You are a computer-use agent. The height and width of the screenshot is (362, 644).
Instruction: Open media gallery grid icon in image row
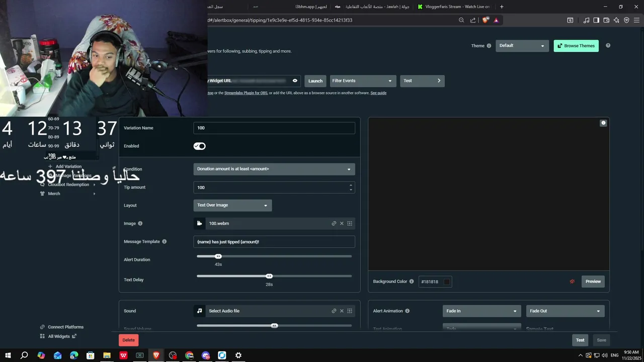(350, 223)
